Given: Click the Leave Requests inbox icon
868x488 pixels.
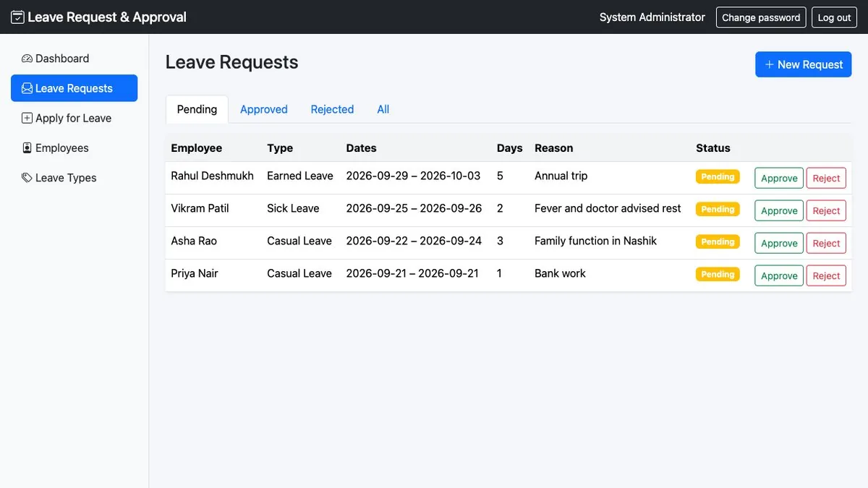Looking at the screenshot, I should pyautogui.click(x=27, y=88).
